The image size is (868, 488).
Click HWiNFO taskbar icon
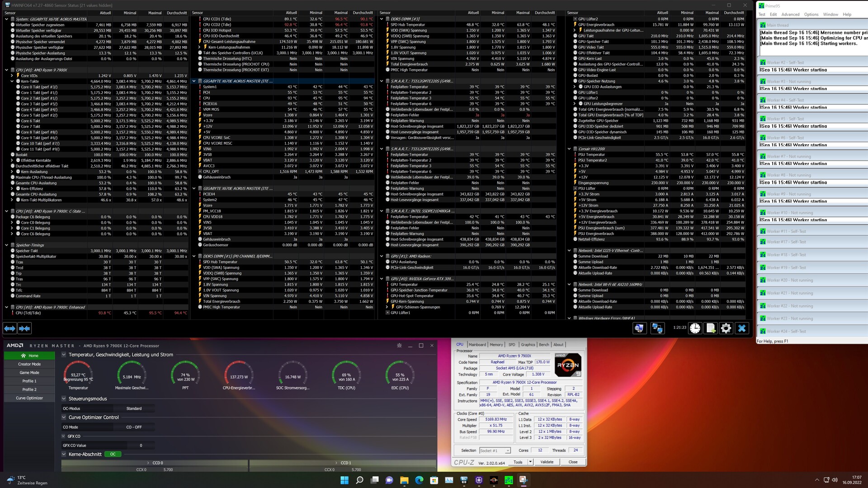pyautogui.click(x=464, y=480)
